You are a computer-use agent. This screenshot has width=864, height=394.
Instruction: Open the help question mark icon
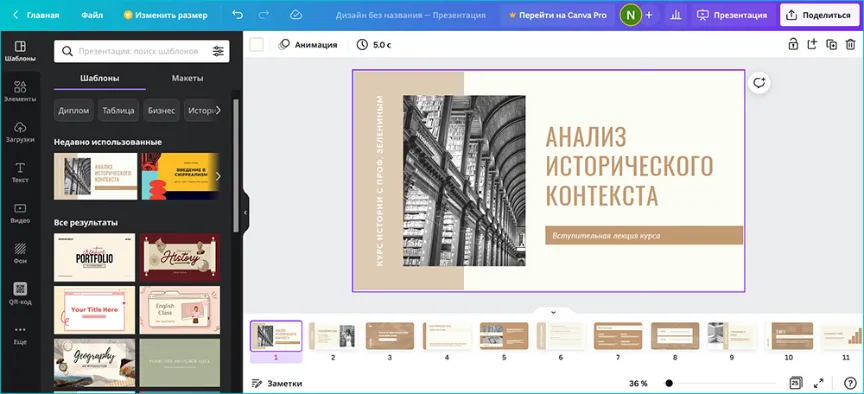850,383
